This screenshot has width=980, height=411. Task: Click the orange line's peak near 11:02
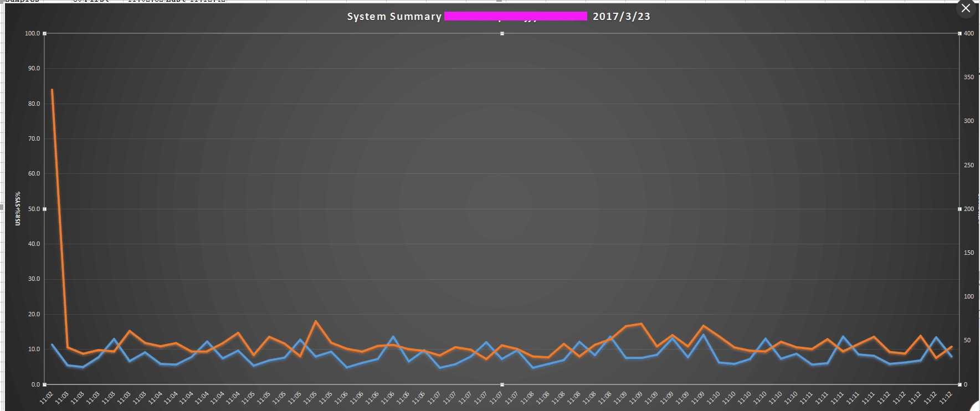[x=52, y=90]
